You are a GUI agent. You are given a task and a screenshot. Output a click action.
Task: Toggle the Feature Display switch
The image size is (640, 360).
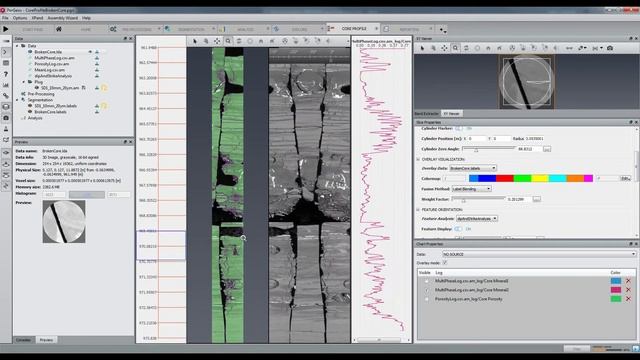[x=459, y=229]
